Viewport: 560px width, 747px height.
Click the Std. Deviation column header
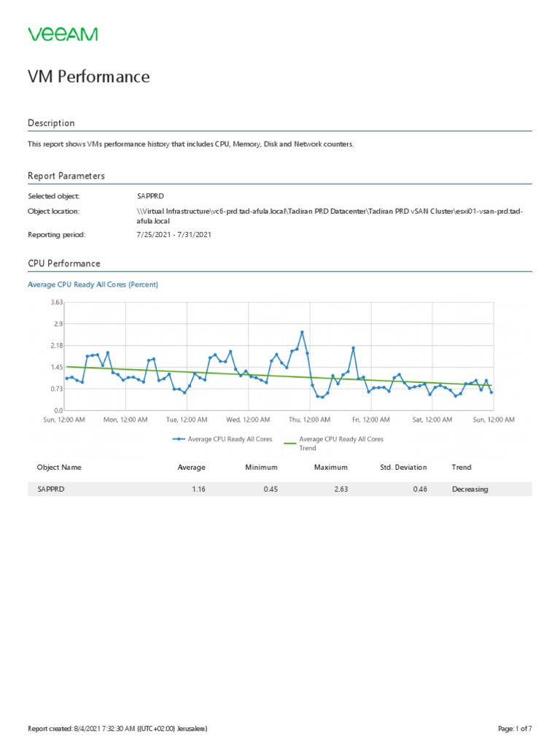pos(403,468)
